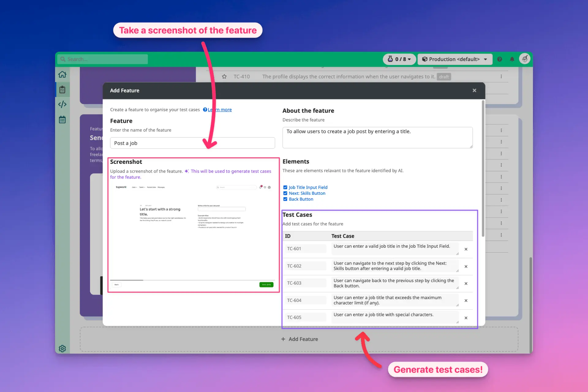Open the code brackets sidebar icon
Screen dimensions: 588x392
62,104
